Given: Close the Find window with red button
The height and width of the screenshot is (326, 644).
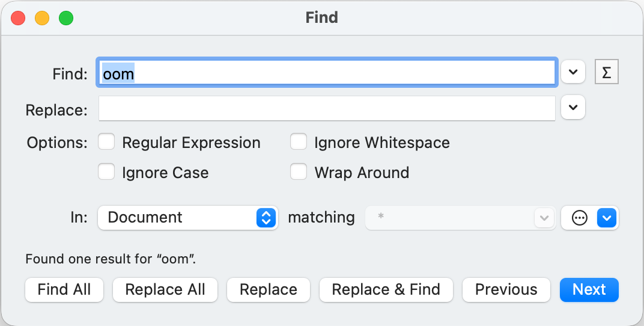Looking at the screenshot, I should (18, 17).
